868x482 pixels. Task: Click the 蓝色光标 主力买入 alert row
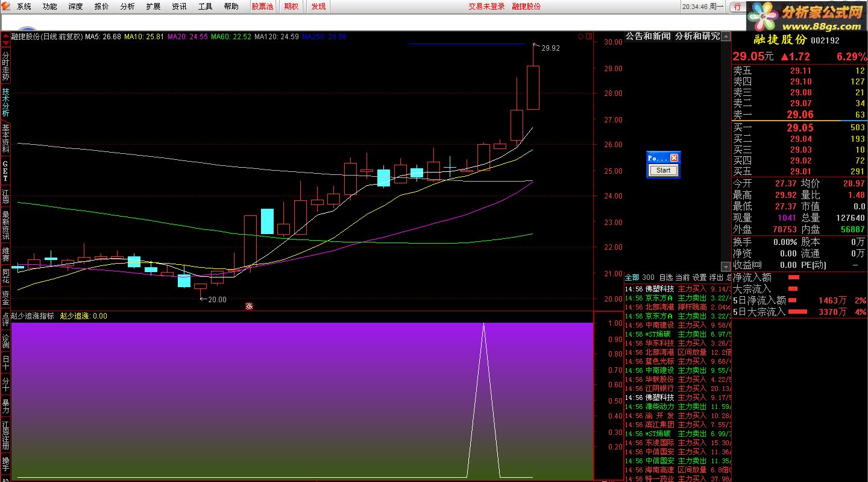coord(678,361)
